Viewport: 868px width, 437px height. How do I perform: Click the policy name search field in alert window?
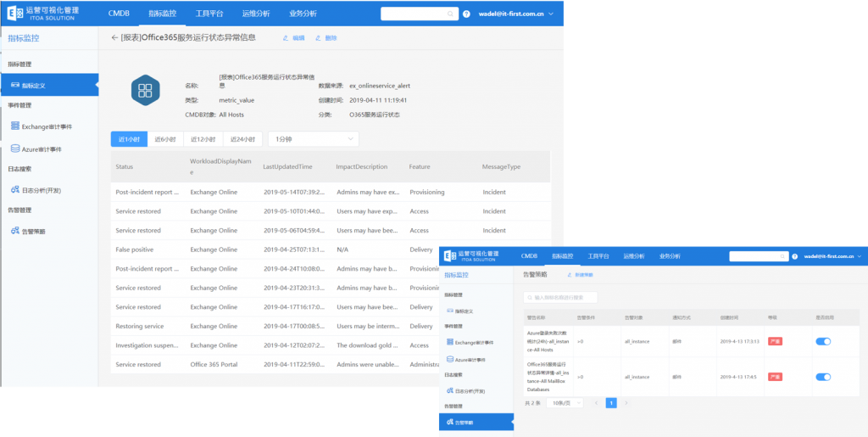pos(560,298)
